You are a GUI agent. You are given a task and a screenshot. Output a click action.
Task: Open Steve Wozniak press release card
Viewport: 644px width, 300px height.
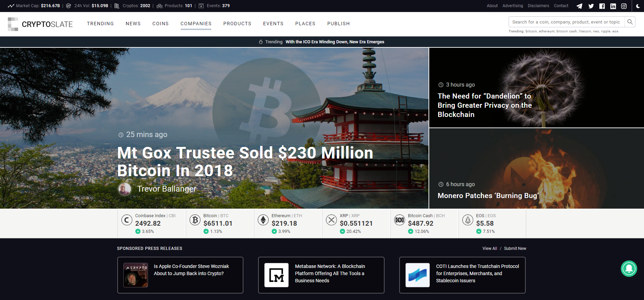[x=180, y=275]
